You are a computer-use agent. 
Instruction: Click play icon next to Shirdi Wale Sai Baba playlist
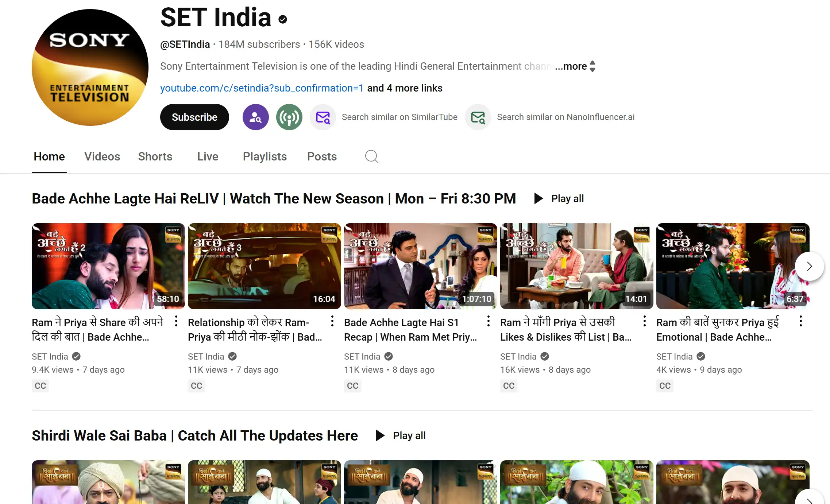[x=380, y=436]
